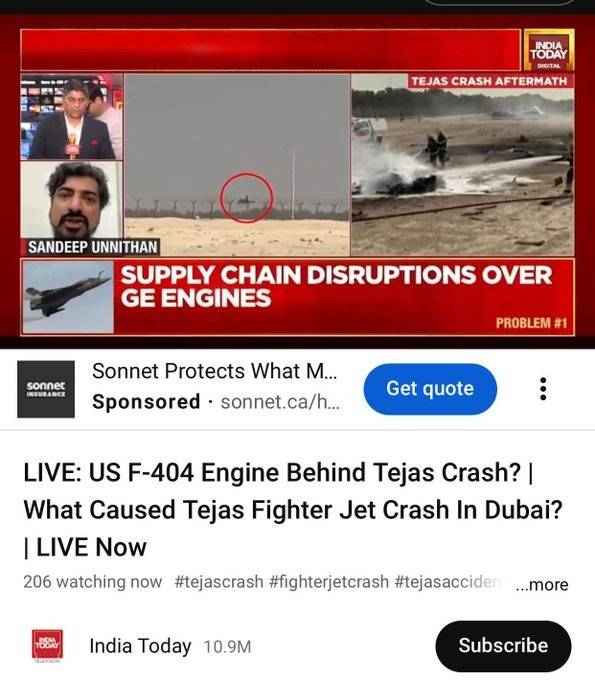Tap the Sonnet Protects What M... ad title
The image size is (595, 680).
[x=215, y=371]
